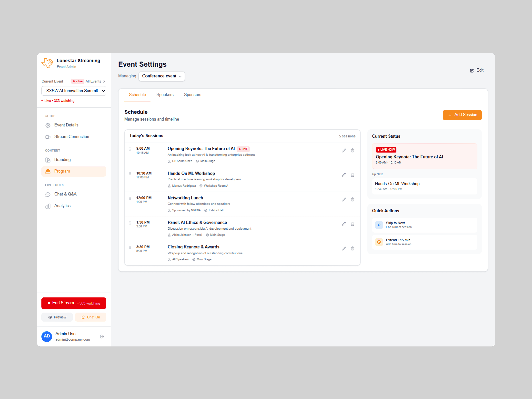Switch to the Sponsors tab
Image resolution: width=532 pixels, height=399 pixels.
point(192,95)
